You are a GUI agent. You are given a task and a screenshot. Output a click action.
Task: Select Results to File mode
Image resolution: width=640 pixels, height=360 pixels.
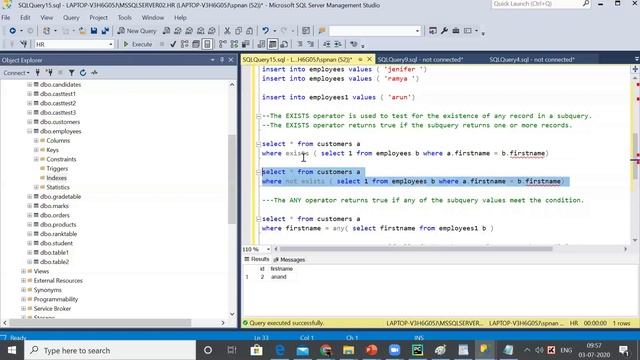(x=284, y=44)
